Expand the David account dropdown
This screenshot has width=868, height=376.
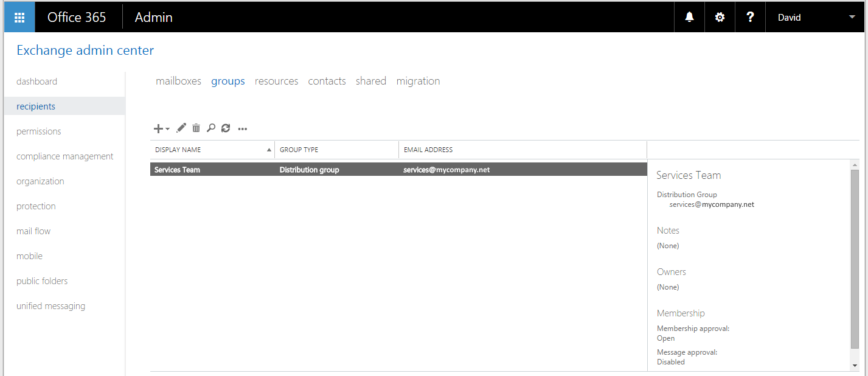[x=852, y=17]
